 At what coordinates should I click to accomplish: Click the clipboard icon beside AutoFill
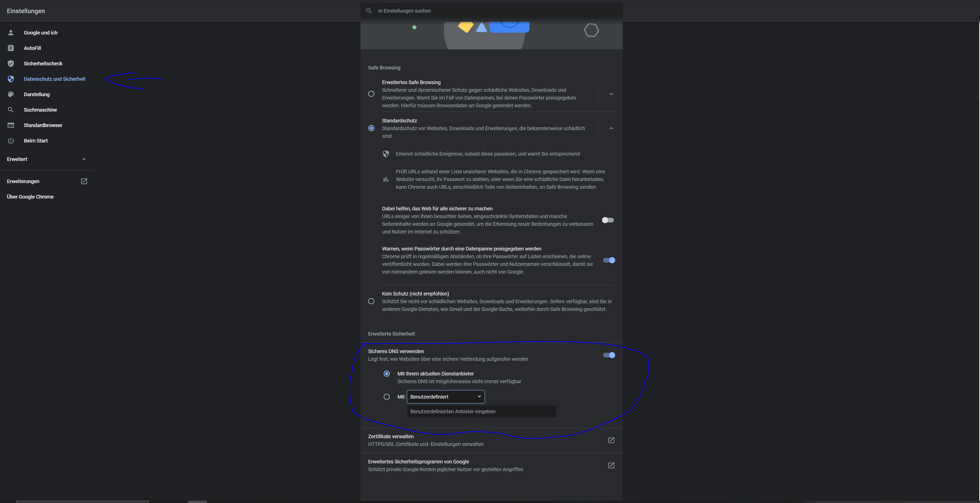click(x=11, y=48)
